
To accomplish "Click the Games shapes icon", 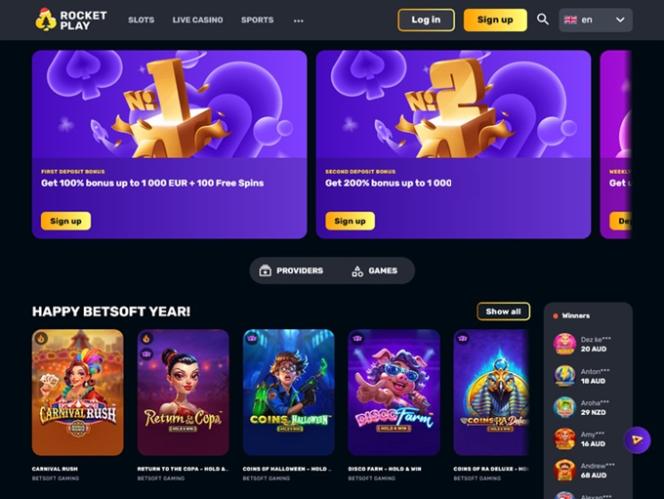I will (357, 271).
